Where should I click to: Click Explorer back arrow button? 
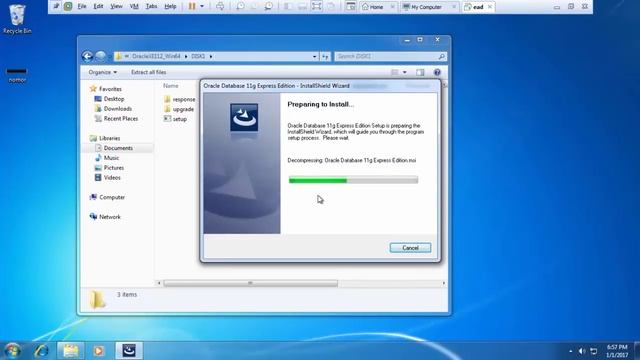coord(87,56)
